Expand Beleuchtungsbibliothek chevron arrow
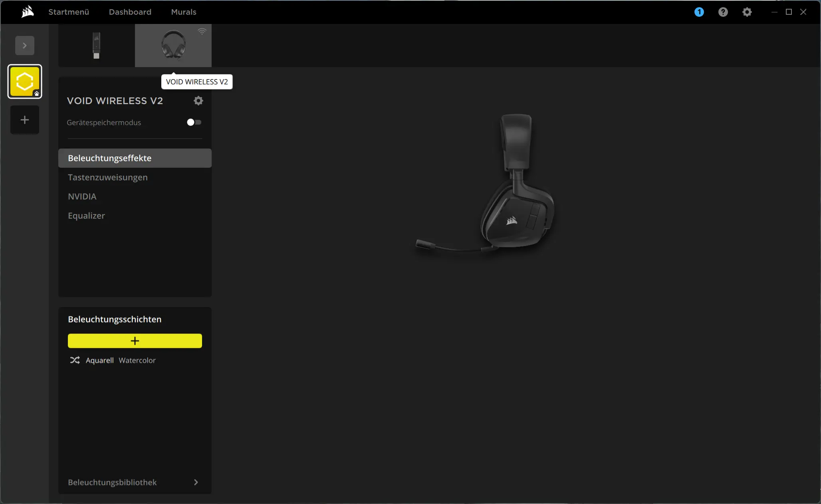821x504 pixels. (196, 482)
